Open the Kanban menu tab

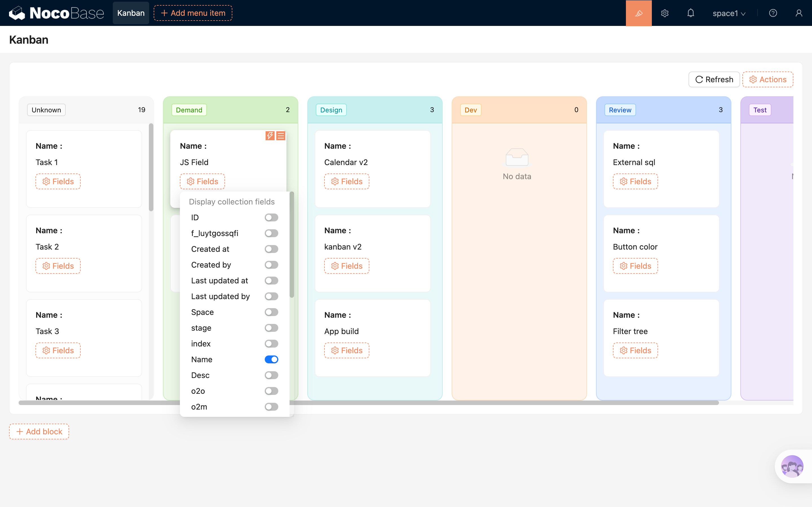(131, 13)
